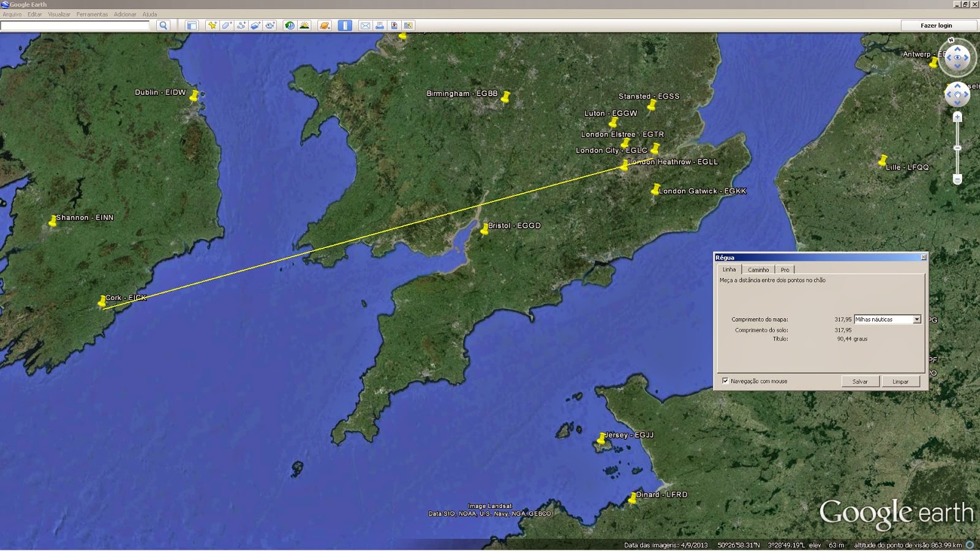This screenshot has width=980, height=551.
Task: Click the Lille - LFQQ pushpin
Action: click(x=883, y=160)
